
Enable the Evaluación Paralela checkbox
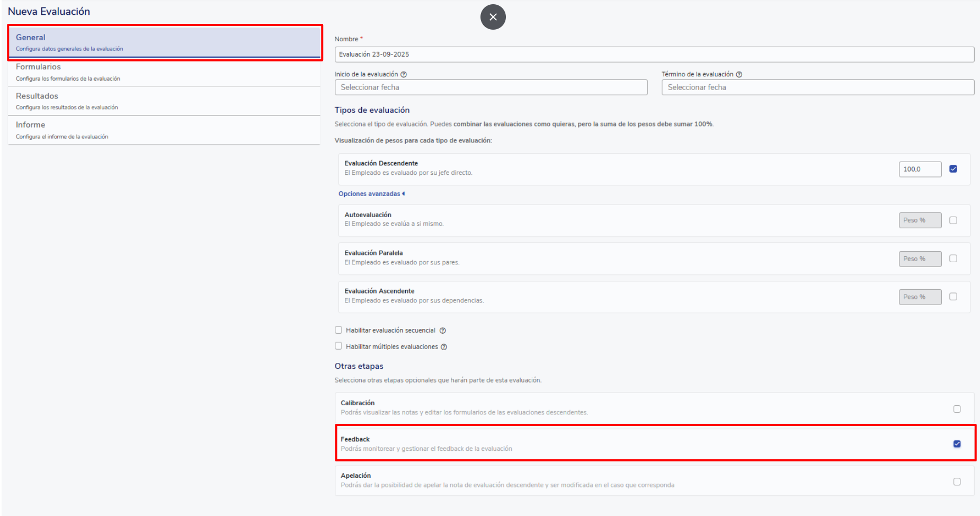tap(953, 259)
